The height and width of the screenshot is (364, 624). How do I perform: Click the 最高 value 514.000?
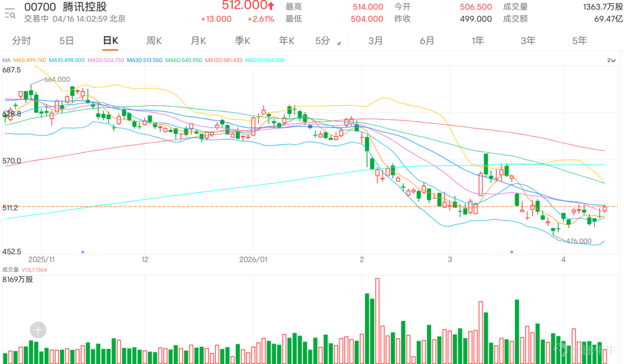368,7
